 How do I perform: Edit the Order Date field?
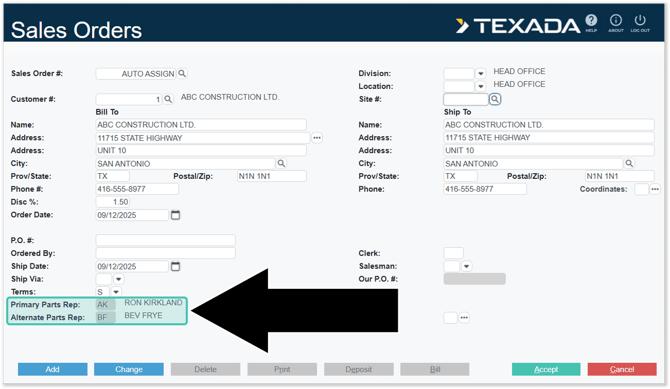pyautogui.click(x=132, y=215)
